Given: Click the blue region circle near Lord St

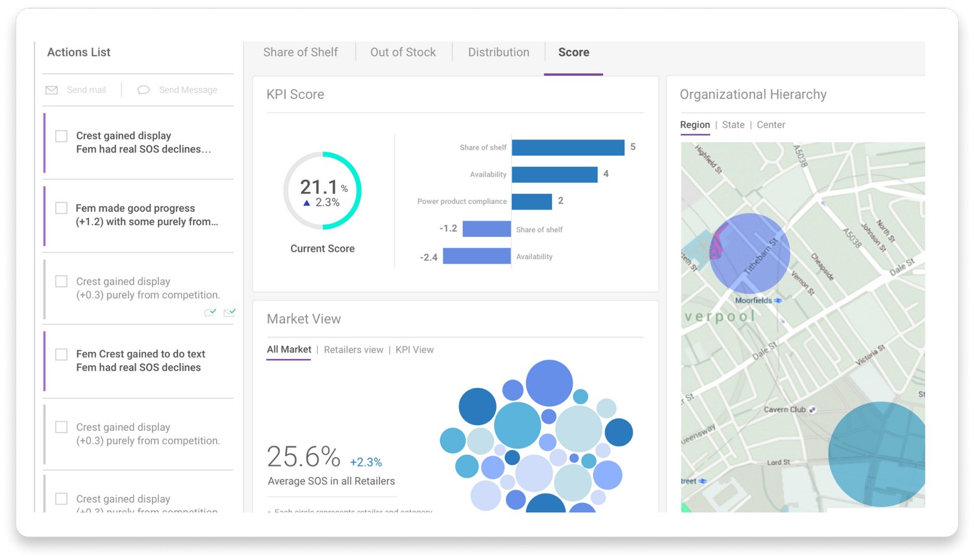Looking at the screenshot, I should [877, 454].
